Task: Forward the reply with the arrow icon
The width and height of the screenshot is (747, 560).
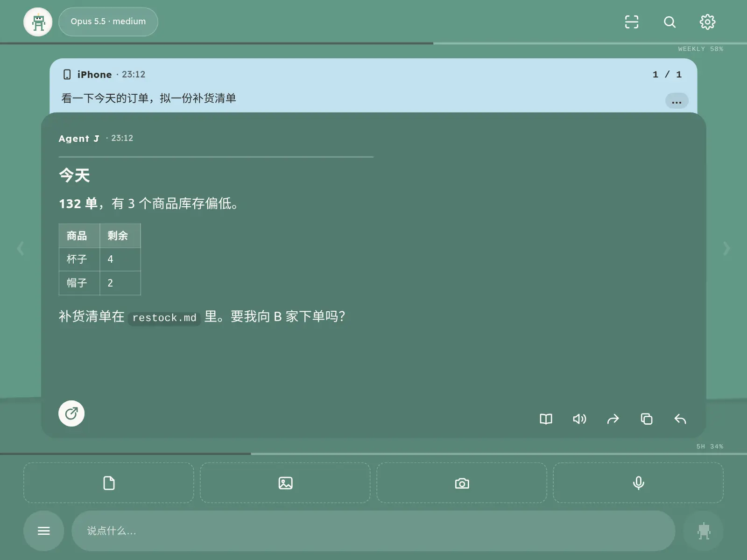Action: (x=613, y=419)
